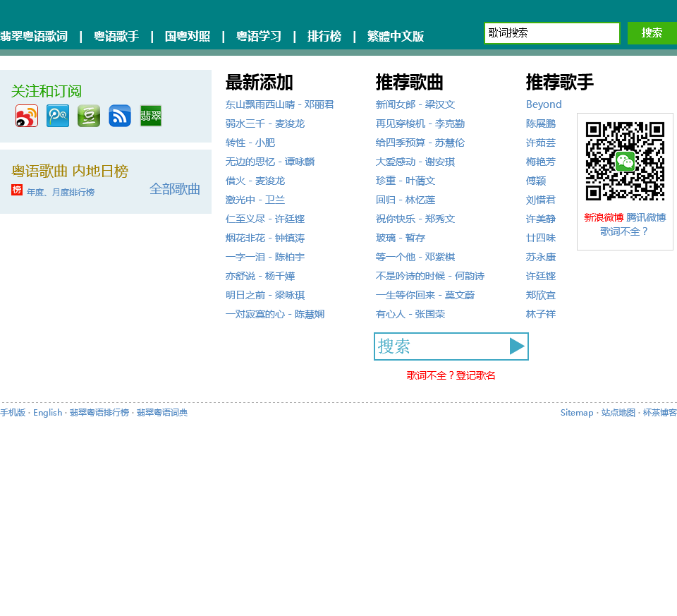Open 无边的思忆 - 谭咏麟
This screenshot has height=616, width=677.
point(270,162)
